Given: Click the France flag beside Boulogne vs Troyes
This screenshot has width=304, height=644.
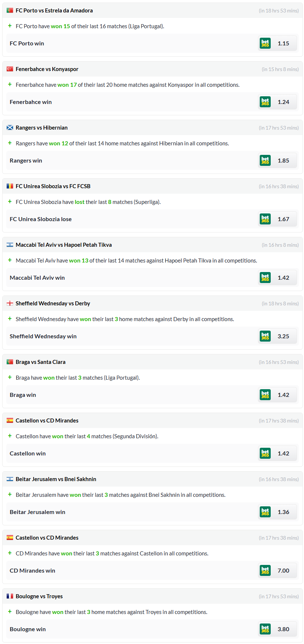Looking at the screenshot, I should coord(10,596).
